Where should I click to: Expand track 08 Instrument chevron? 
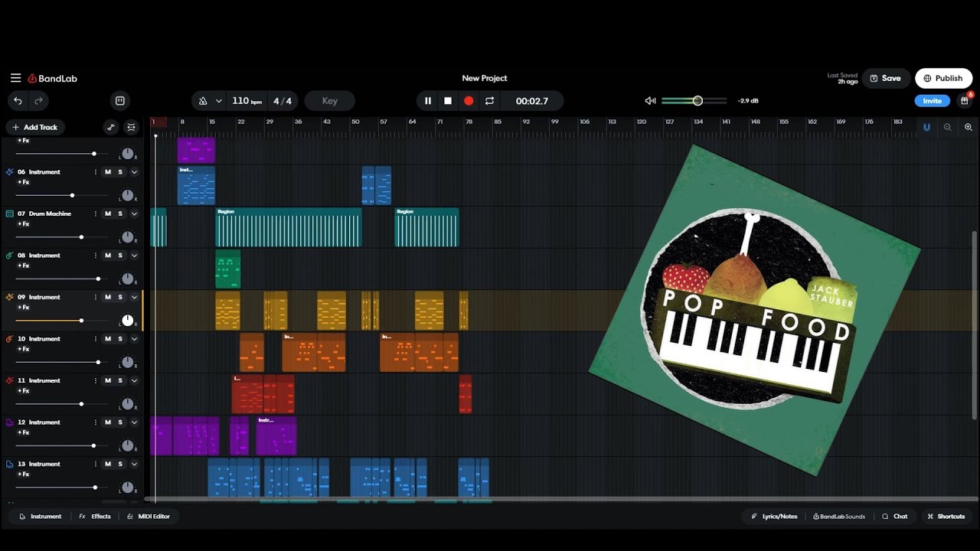(x=134, y=256)
